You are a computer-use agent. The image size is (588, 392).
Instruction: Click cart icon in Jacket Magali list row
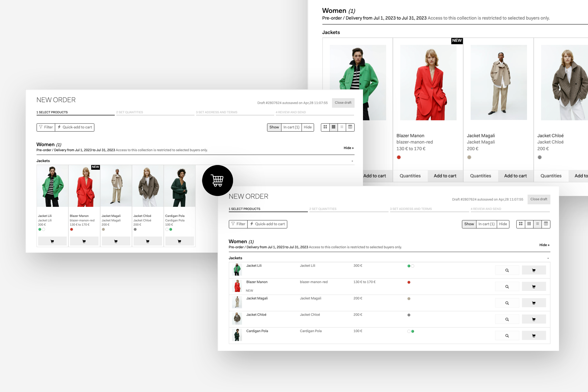click(x=534, y=303)
